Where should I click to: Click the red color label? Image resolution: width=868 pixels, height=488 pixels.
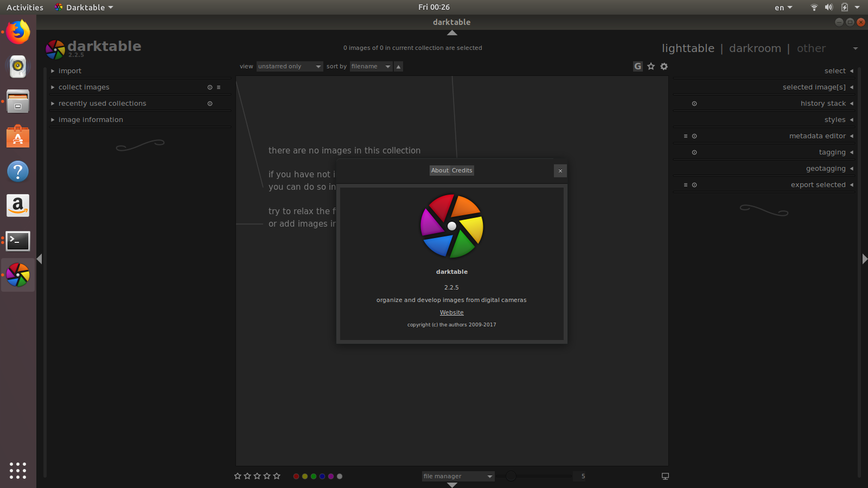click(x=296, y=476)
